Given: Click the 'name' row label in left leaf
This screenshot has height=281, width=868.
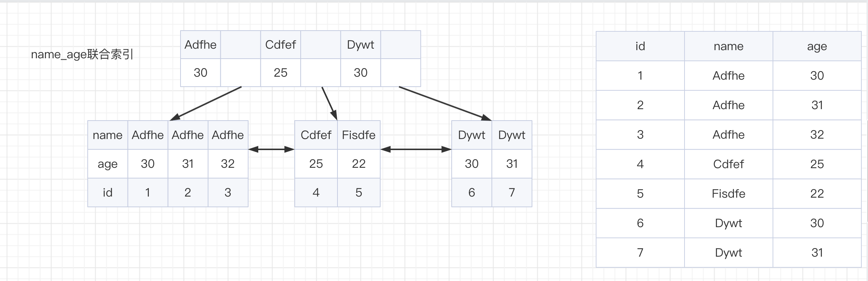Looking at the screenshot, I should [x=108, y=135].
